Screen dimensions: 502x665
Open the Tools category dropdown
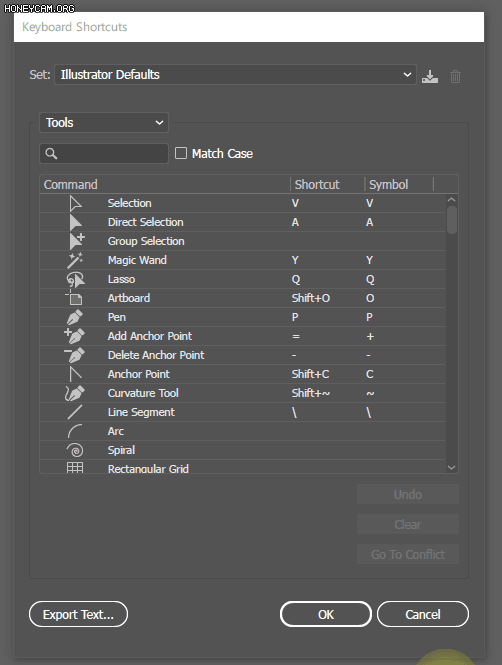[x=104, y=123]
